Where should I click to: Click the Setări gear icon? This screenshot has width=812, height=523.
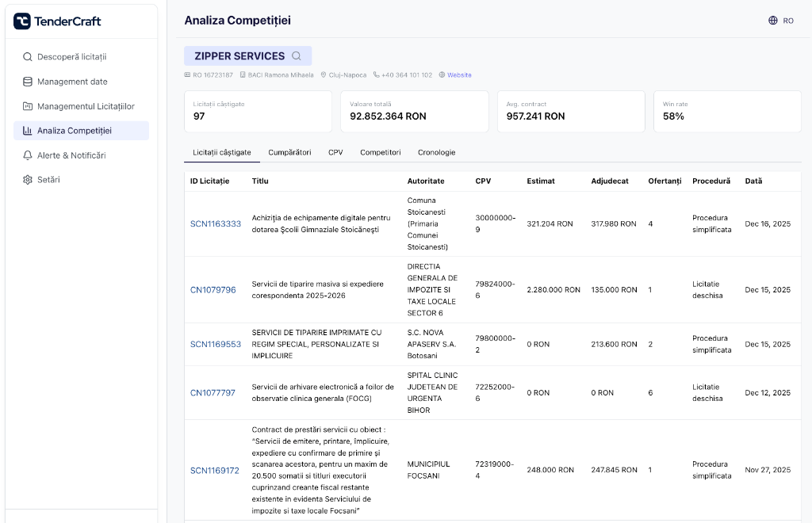pyautogui.click(x=28, y=180)
